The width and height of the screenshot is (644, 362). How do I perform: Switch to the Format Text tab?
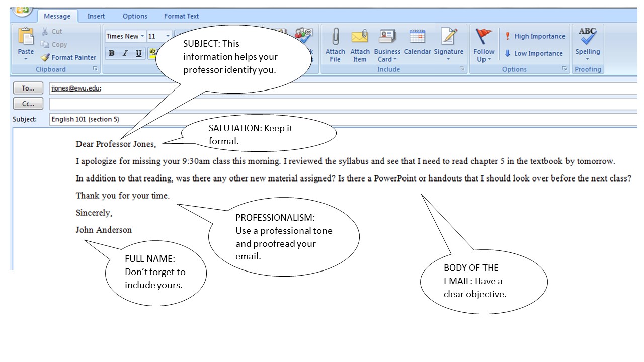[181, 16]
